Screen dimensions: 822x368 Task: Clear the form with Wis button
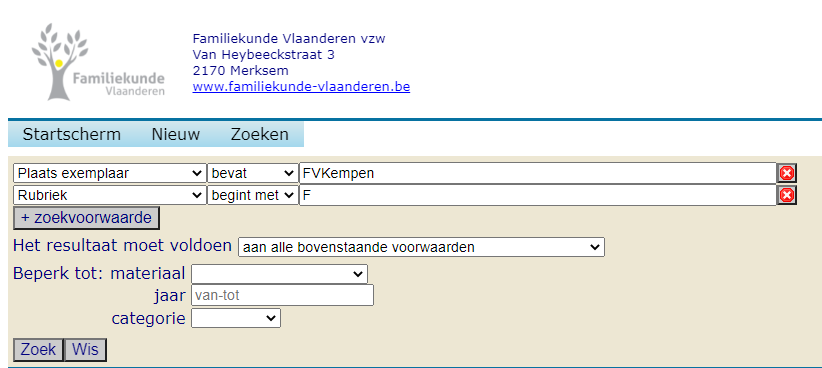85,350
